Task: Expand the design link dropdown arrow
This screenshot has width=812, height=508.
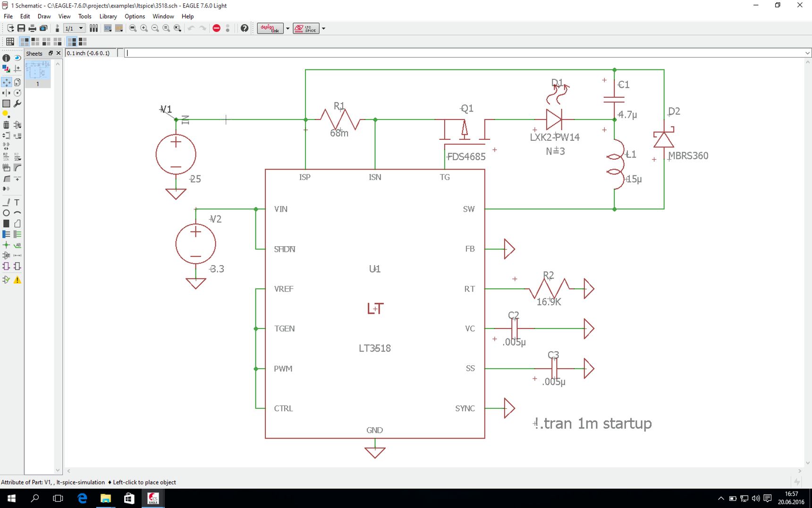Action: coord(288,28)
